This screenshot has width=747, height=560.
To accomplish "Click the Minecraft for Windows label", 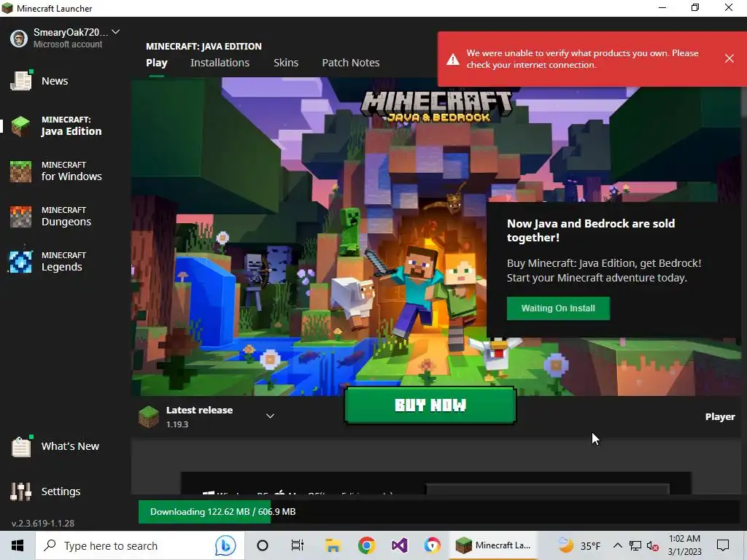I will (x=71, y=171).
